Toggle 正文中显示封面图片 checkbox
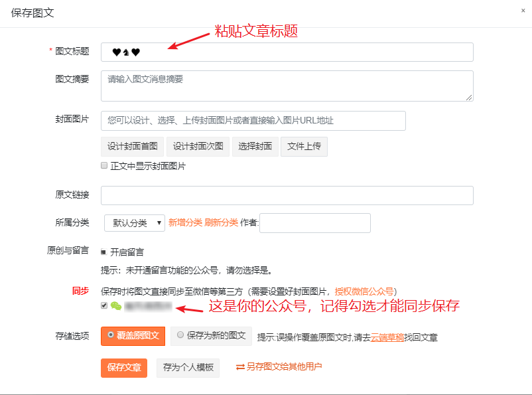 [104, 165]
